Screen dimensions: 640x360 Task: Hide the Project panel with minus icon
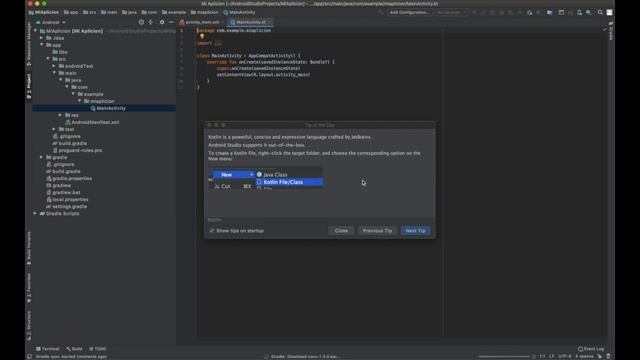click(x=171, y=22)
